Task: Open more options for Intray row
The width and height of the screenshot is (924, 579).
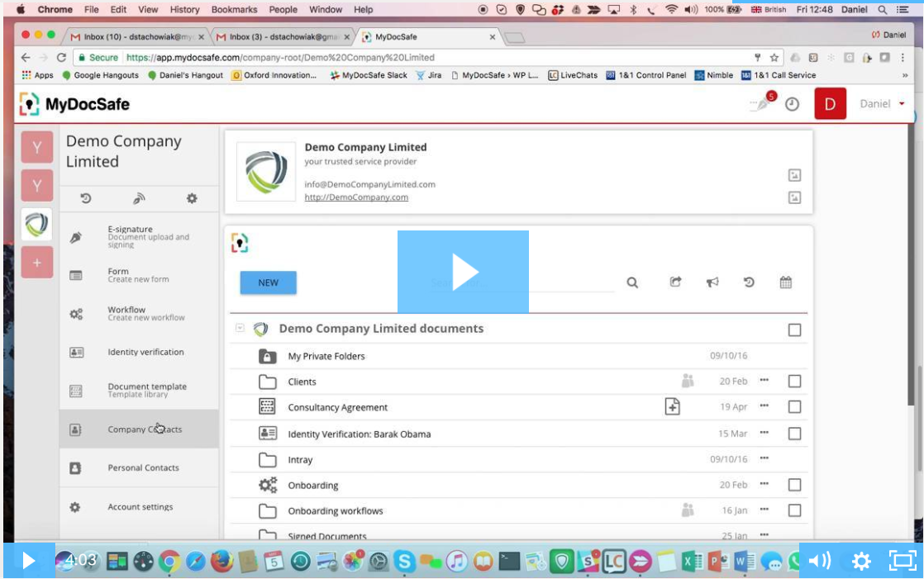Action: pos(764,458)
